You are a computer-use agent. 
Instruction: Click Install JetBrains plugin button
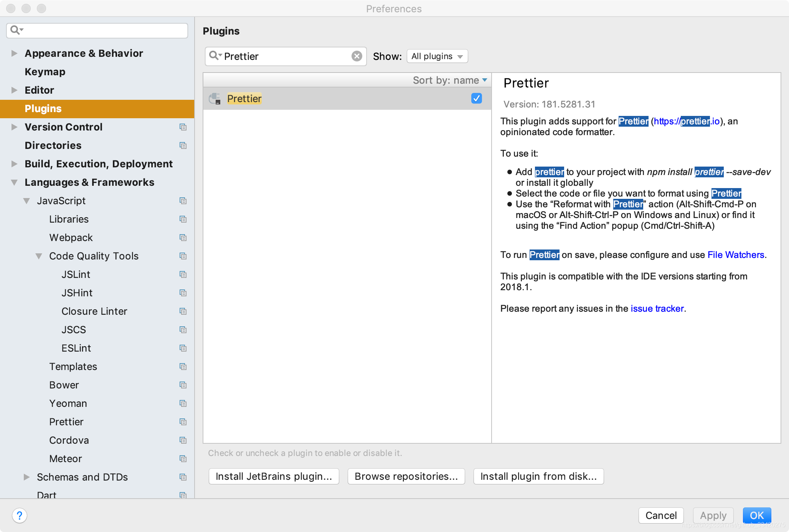(x=274, y=476)
